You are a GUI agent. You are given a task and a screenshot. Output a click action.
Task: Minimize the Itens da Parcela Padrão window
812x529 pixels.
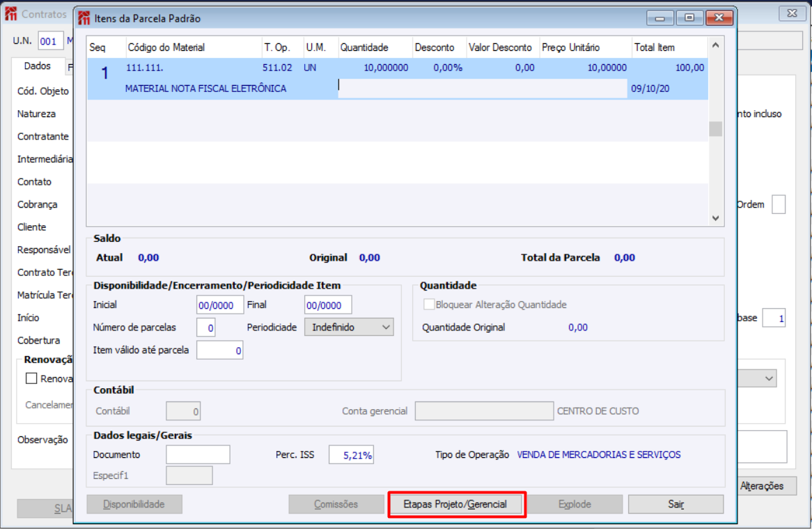click(x=659, y=17)
